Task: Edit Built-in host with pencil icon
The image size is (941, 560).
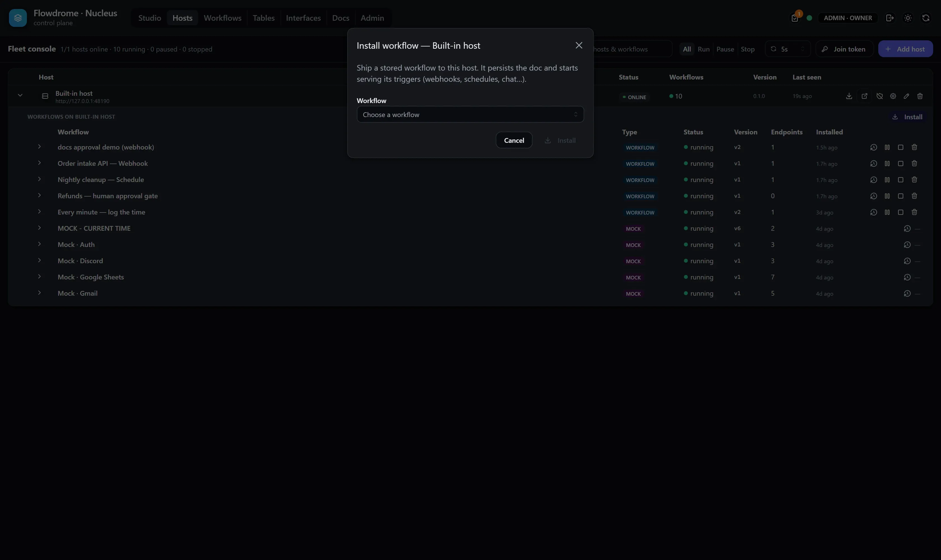Action: point(906,96)
